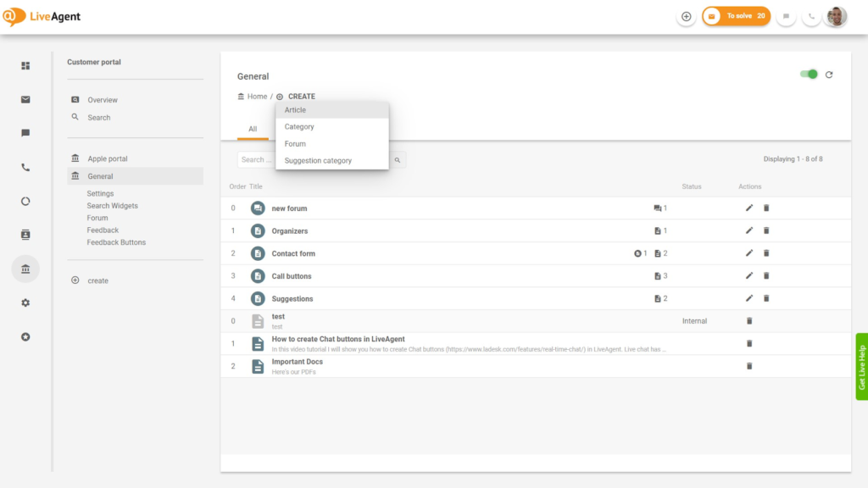Open Search Widgets under General

[113, 206]
